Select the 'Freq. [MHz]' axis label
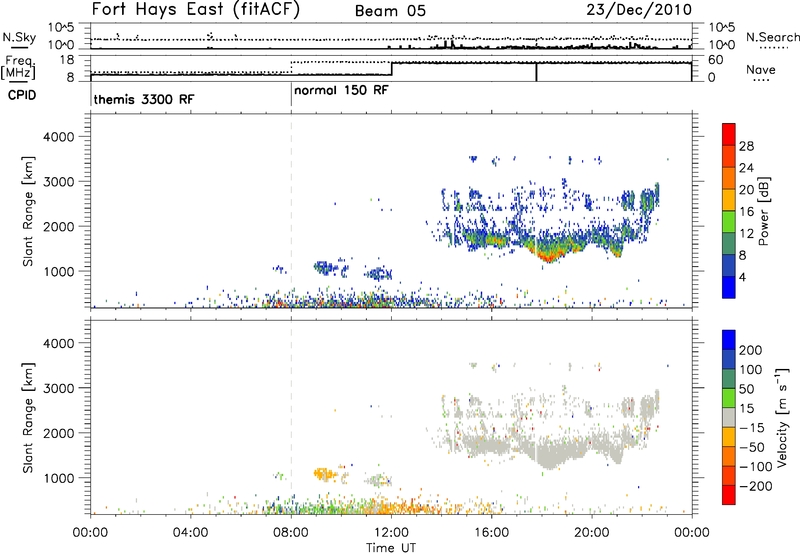This screenshot has width=800, height=554. click(x=18, y=67)
